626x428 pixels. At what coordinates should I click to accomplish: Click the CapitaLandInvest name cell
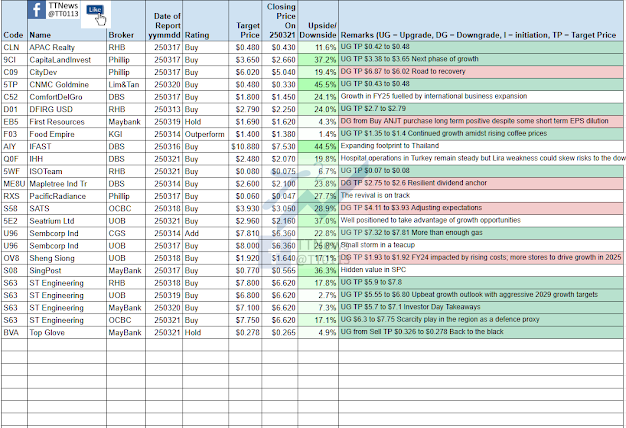67,60
